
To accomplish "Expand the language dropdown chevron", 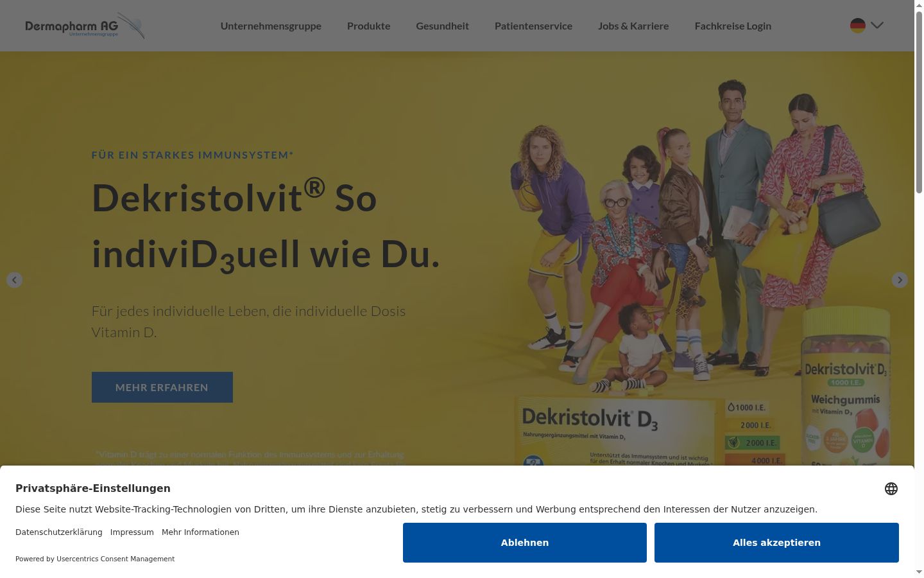I will [x=877, y=26].
